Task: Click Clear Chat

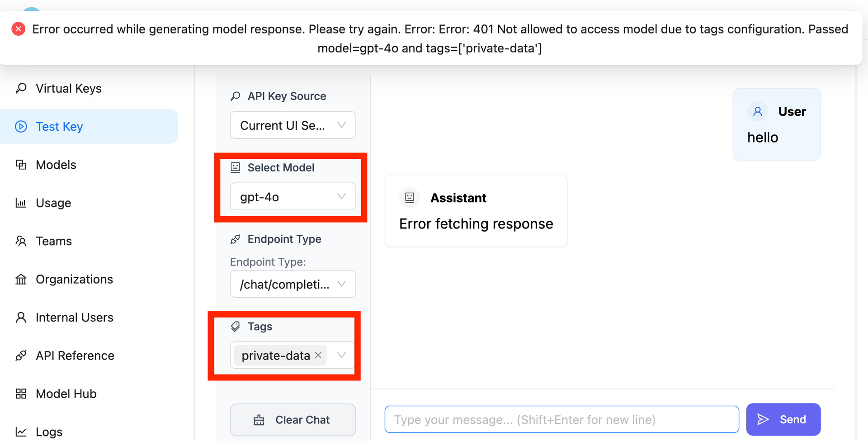Action: pyautogui.click(x=292, y=419)
